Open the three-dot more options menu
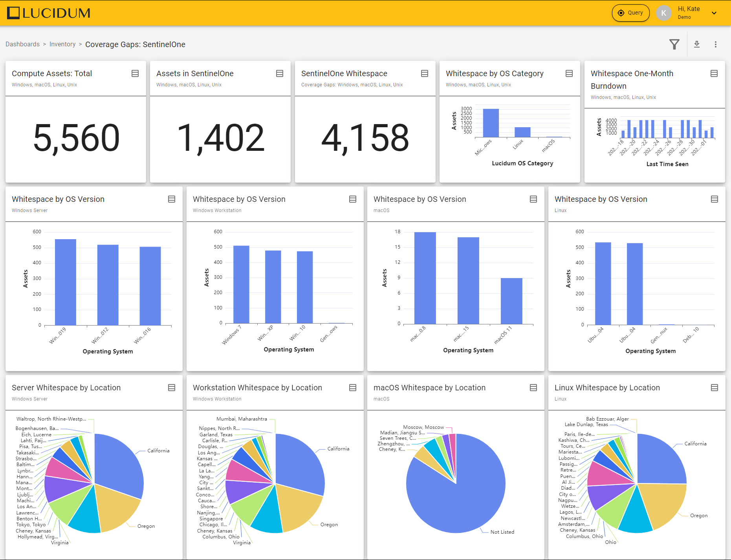 click(x=716, y=44)
